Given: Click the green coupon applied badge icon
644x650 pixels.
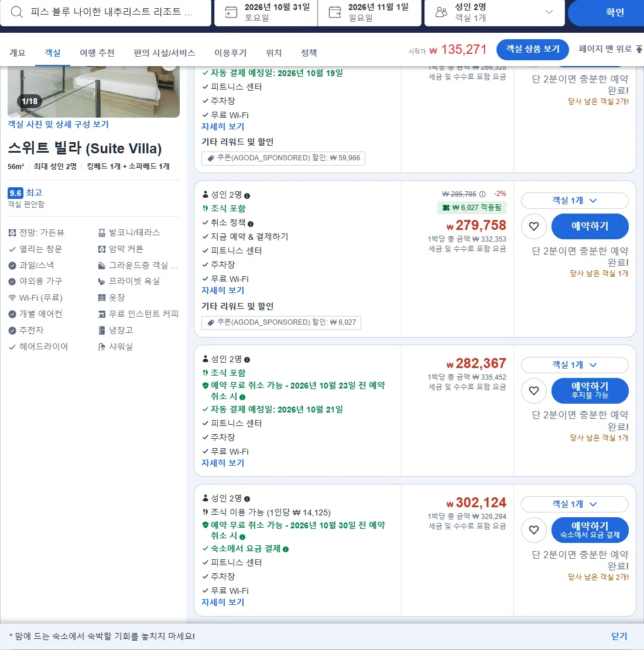Looking at the screenshot, I should [x=446, y=208].
